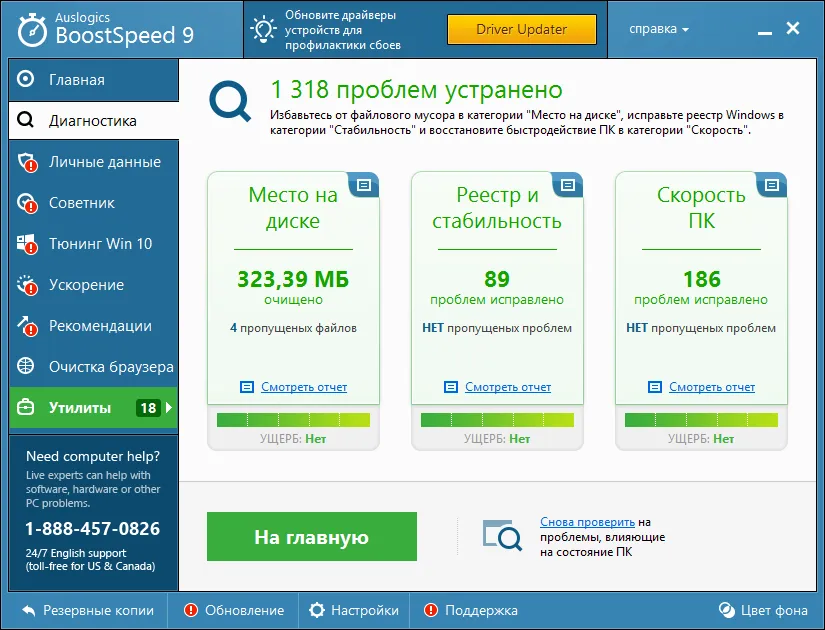This screenshot has height=630, width=825.
Task: Click the lightbulb tip icon in header
Action: click(263, 29)
